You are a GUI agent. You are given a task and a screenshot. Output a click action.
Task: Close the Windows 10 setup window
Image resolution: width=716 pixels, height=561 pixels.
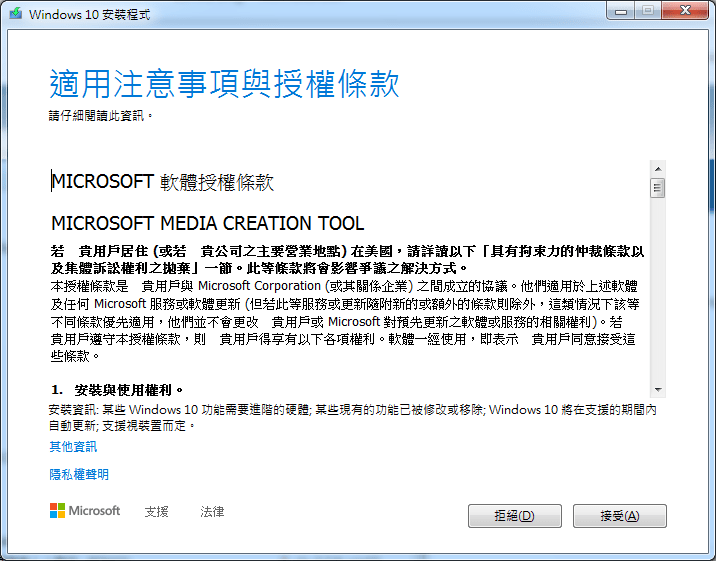pos(685,11)
